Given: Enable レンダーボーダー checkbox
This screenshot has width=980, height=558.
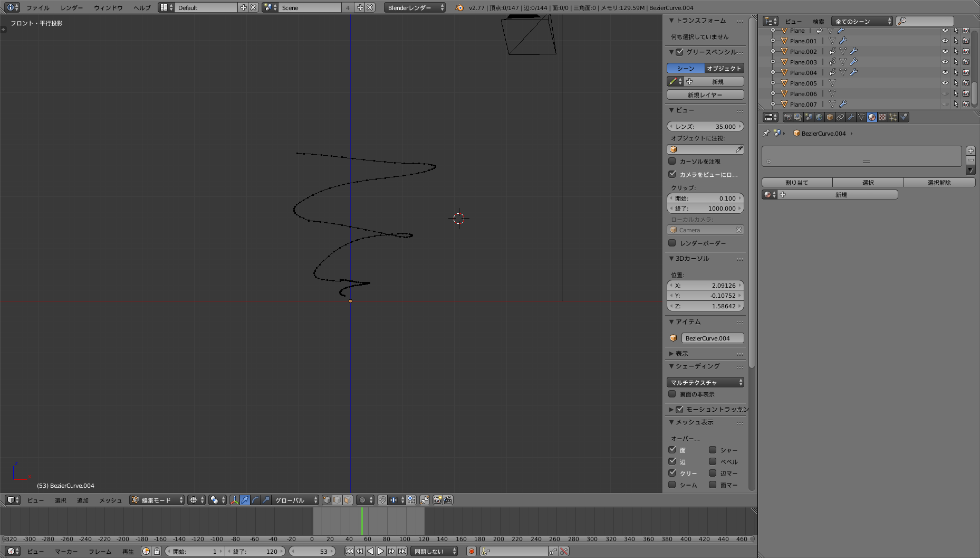Looking at the screenshot, I should point(672,243).
